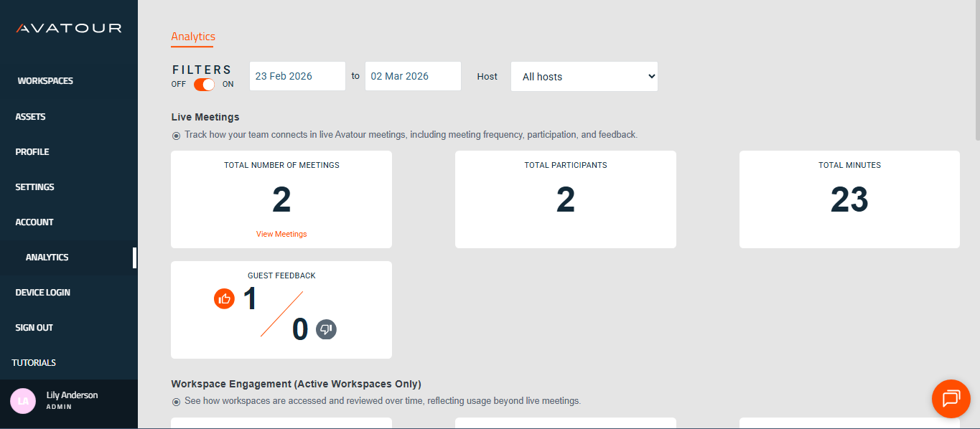Click the thumbs up guest feedback icon
980x429 pixels.
click(x=224, y=298)
